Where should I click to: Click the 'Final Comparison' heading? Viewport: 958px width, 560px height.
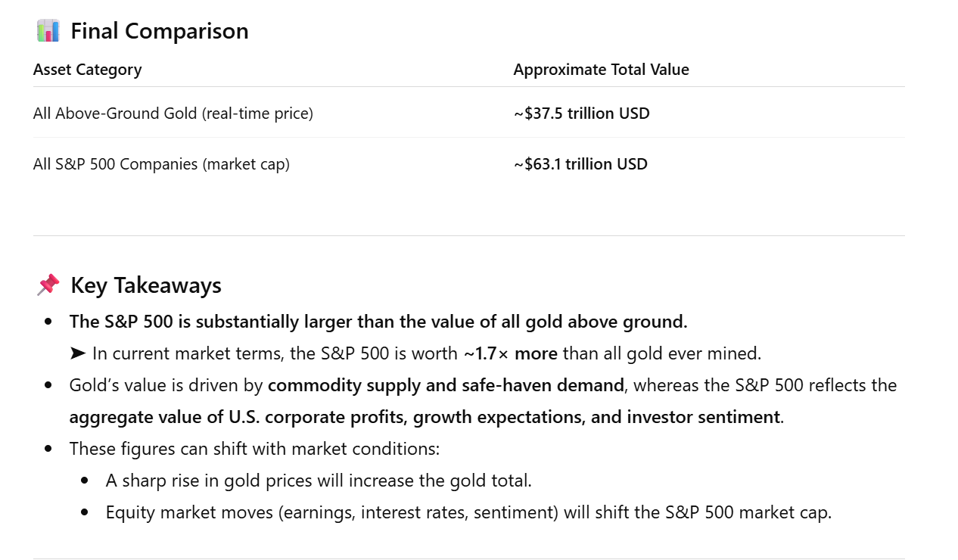pyautogui.click(x=159, y=31)
